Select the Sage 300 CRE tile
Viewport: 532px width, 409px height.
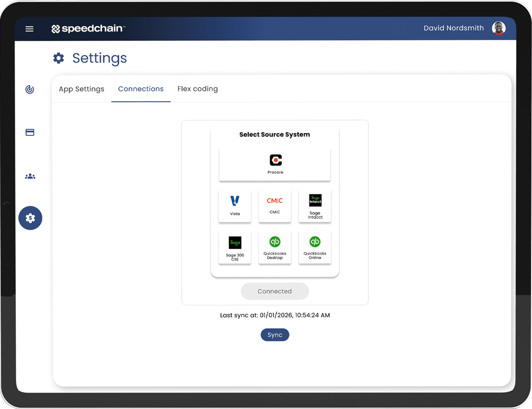point(235,247)
